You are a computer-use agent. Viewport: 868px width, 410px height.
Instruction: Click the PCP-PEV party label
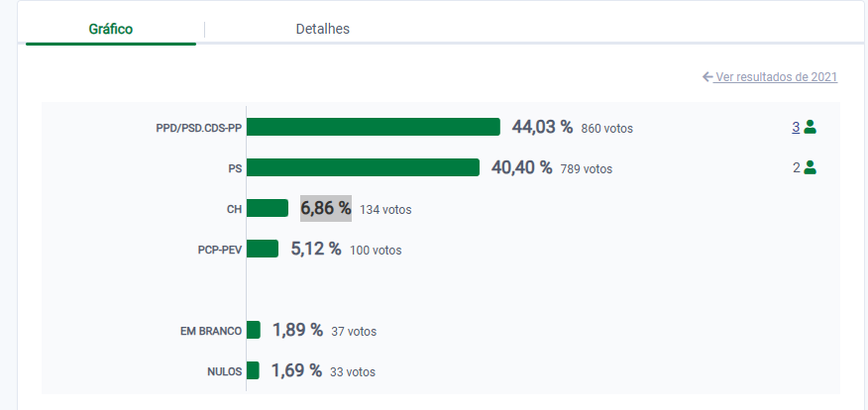coord(220,250)
